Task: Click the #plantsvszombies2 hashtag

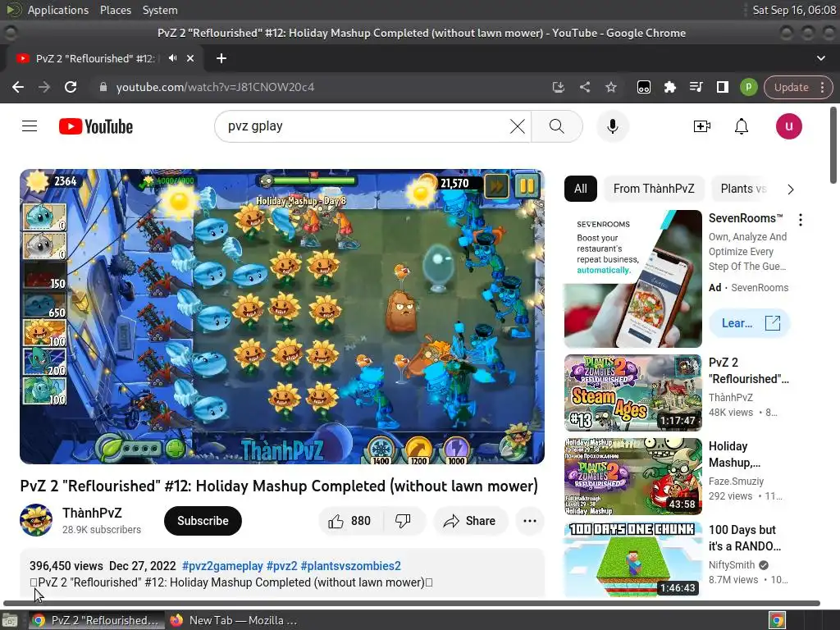Action: (x=351, y=566)
